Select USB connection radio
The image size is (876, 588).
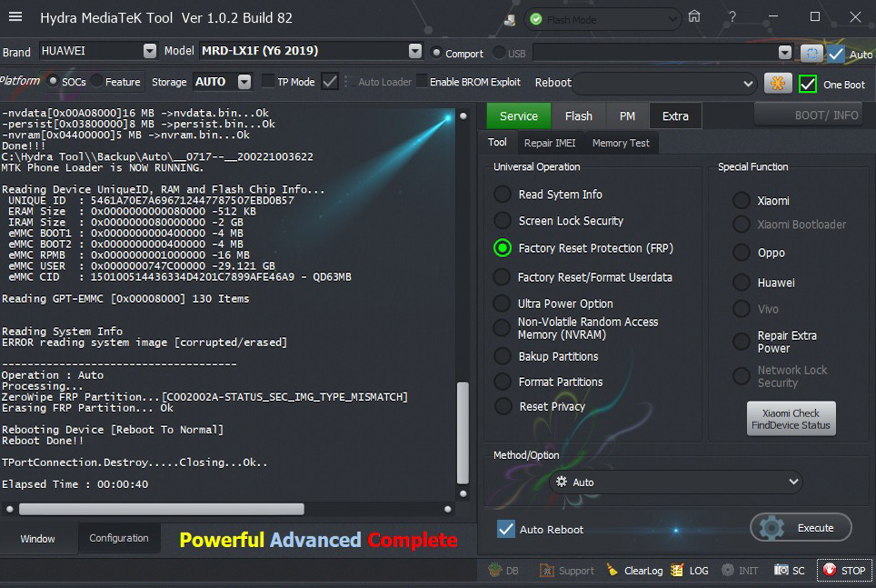pyautogui.click(x=500, y=53)
